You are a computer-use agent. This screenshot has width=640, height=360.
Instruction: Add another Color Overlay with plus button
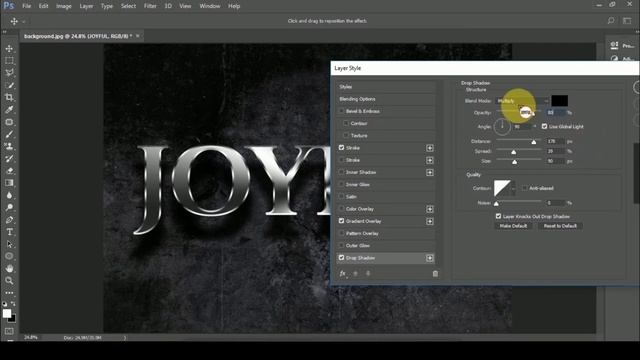(x=430, y=209)
